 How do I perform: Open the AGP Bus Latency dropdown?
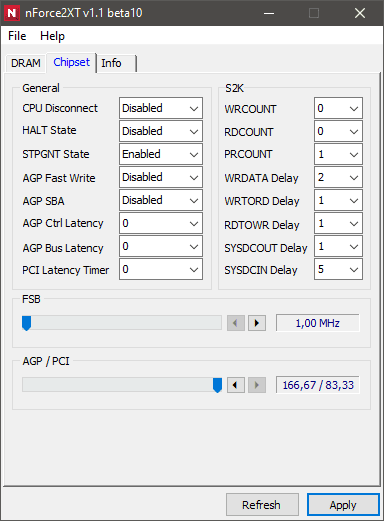tap(161, 246)
